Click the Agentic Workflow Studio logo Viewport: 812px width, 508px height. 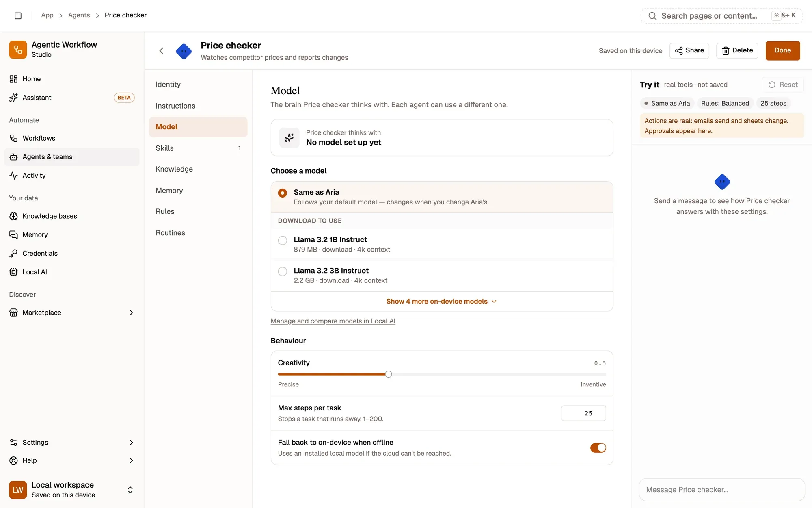click(x=18, y=50)
